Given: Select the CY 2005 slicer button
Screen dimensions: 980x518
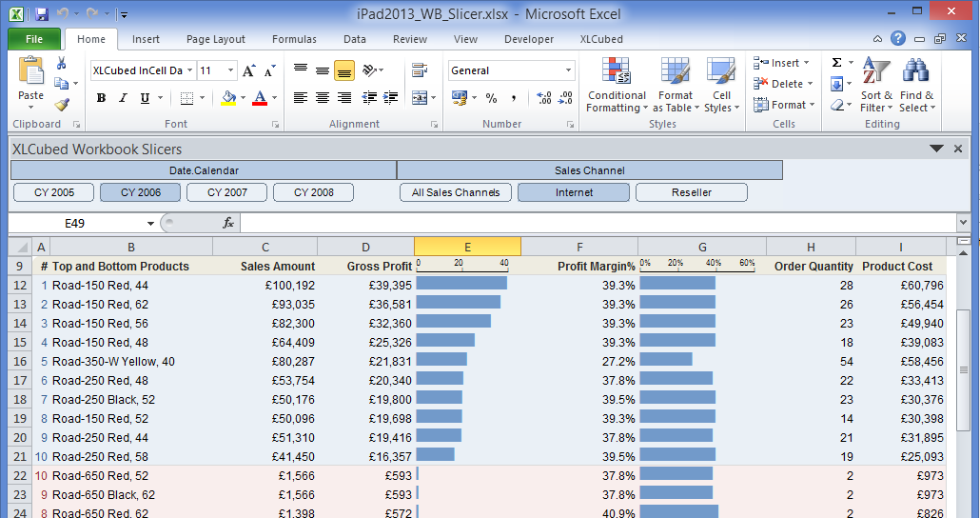Looking at the screenshot, I should pos(53,192).
